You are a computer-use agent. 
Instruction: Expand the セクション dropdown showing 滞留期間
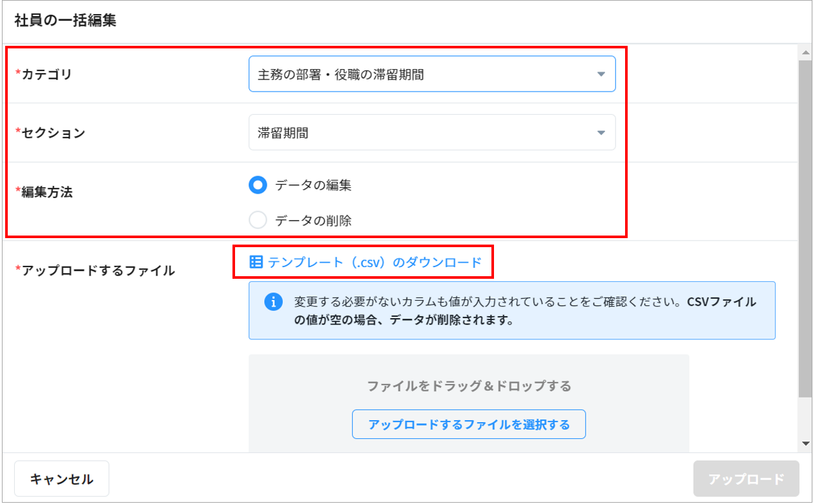431,133
